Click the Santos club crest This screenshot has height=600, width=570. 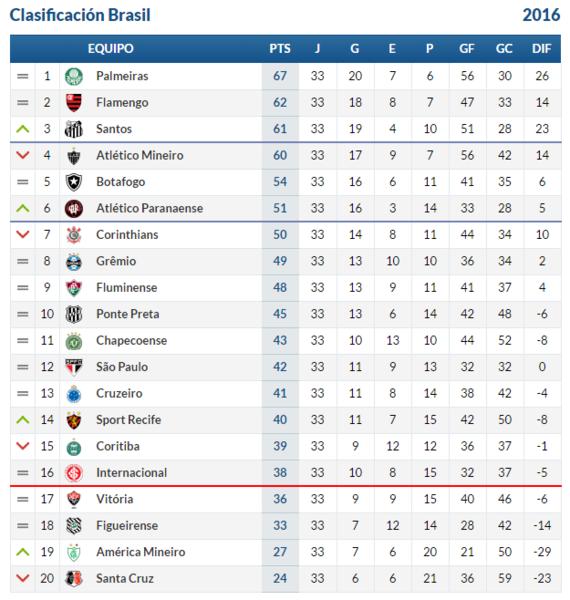(x=73, y=129)
